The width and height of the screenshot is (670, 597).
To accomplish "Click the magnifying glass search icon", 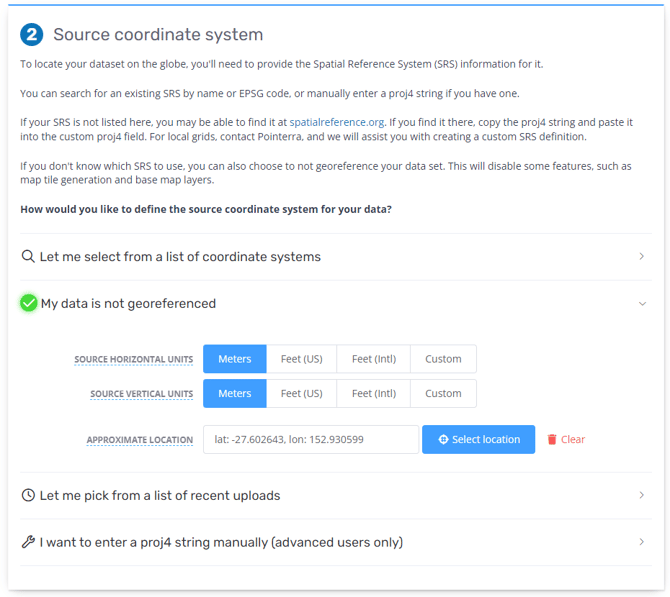I will coord(28,257).
